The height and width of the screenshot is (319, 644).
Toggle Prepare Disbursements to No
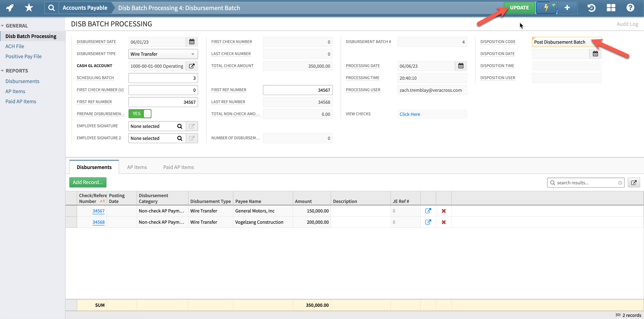[x=140, y=114]
